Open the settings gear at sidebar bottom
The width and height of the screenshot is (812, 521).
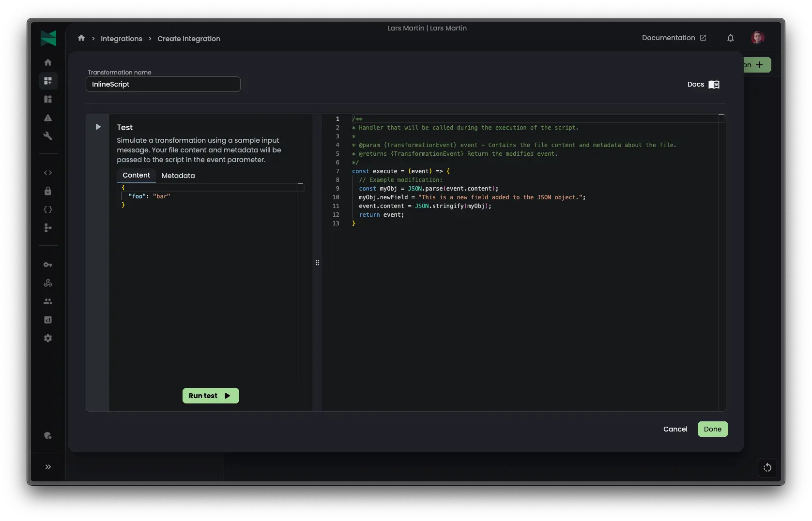coord(48,338)
